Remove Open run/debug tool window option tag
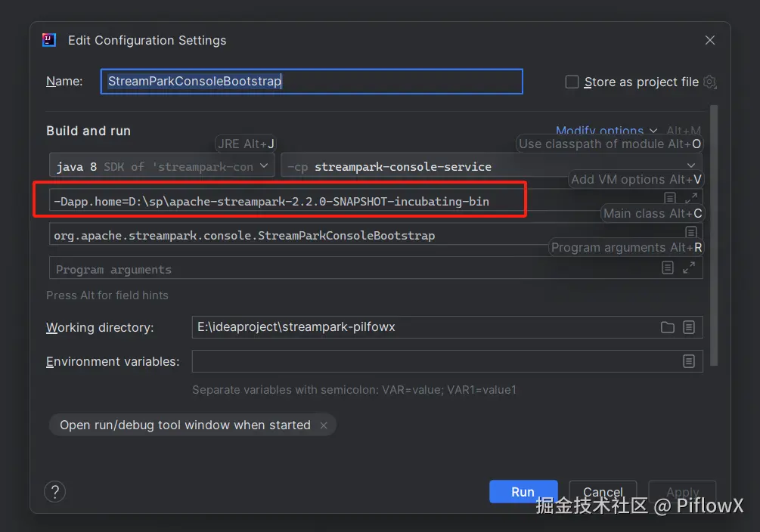This screenshot has height=532, width=760. [x=324, y=425]
